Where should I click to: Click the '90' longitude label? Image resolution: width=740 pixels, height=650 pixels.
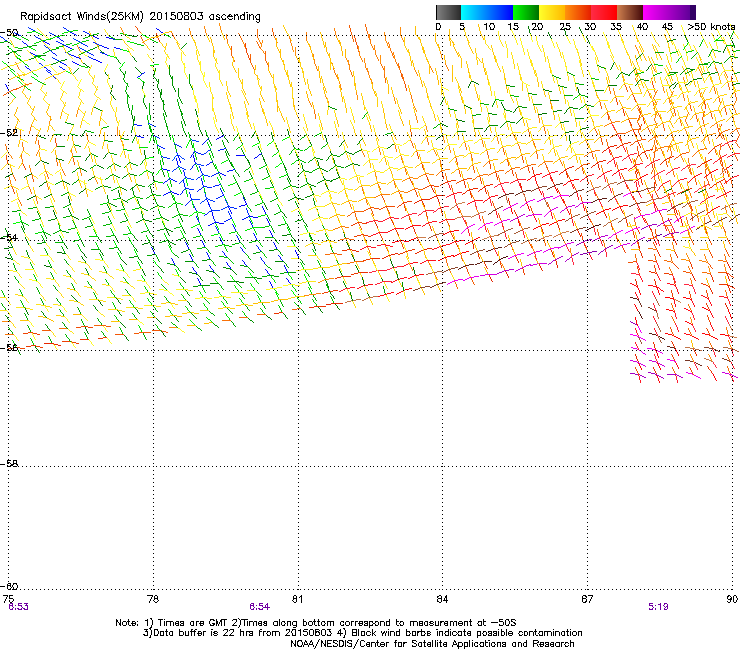pos(732,599)
